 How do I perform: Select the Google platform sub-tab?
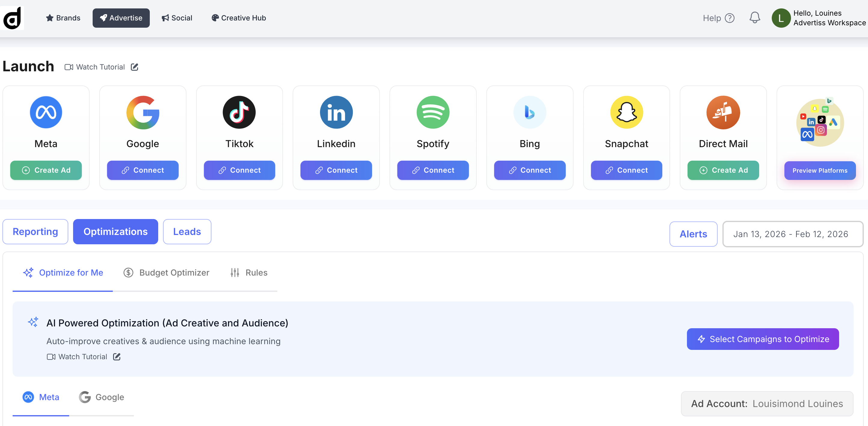(102, 397)
